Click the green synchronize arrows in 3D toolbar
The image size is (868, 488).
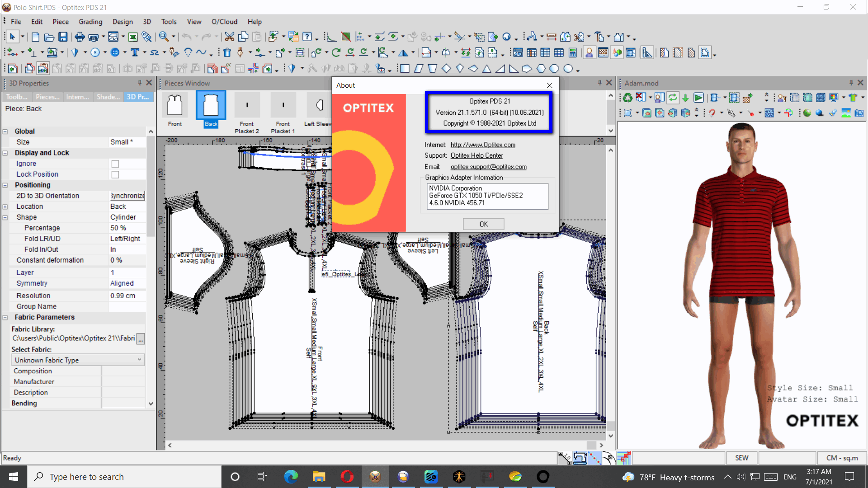click(673, 98)
